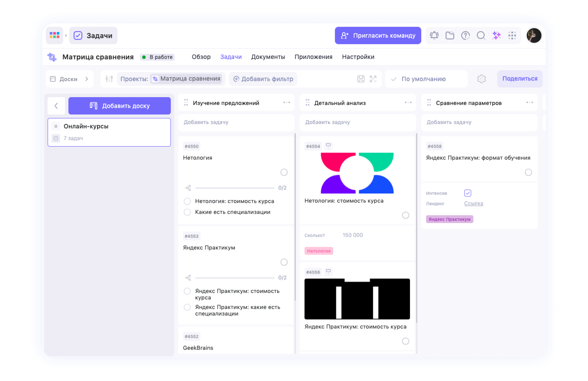Click 'Пригласить команду' button
This screenshot has height=381, width=588.
(378, 36)
